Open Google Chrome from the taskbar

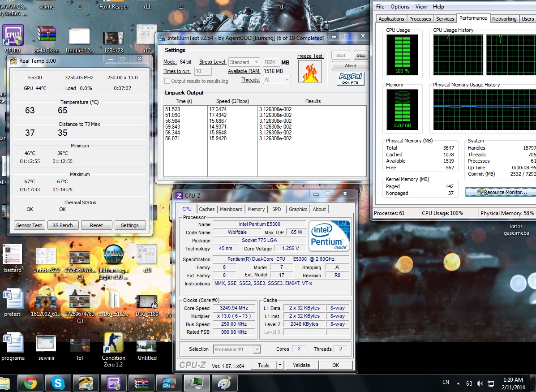point(30,383)
